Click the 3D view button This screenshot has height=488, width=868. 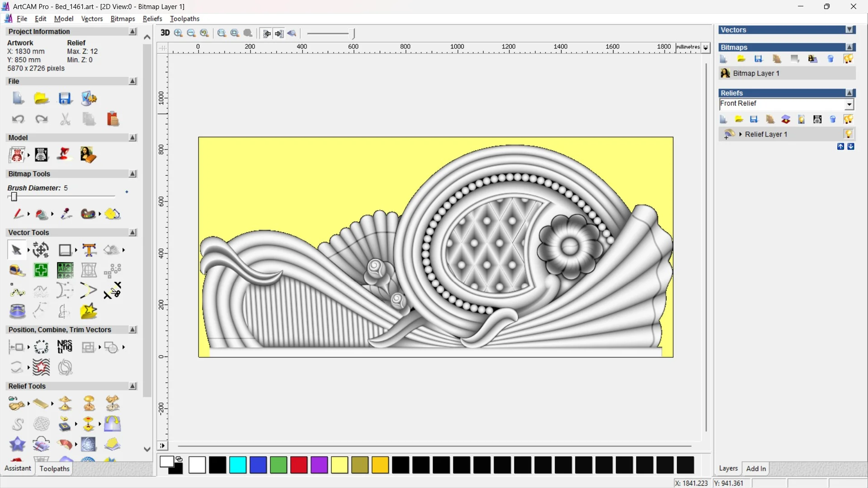point(165,33)
